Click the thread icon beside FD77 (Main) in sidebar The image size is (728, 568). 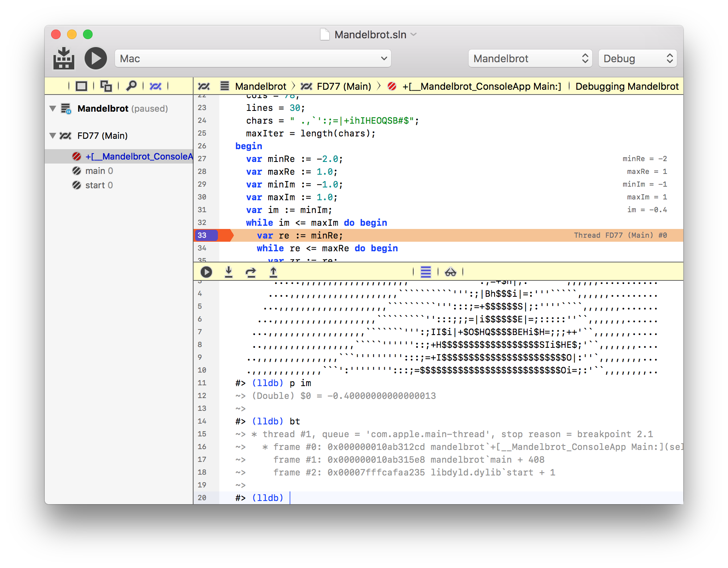(65, 136)
